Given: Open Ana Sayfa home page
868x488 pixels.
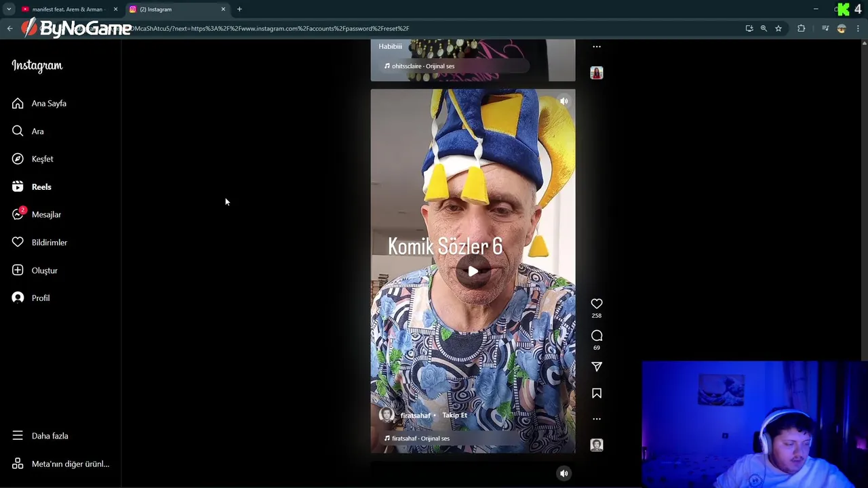Looking at the screenshot, I should point(39,103).
